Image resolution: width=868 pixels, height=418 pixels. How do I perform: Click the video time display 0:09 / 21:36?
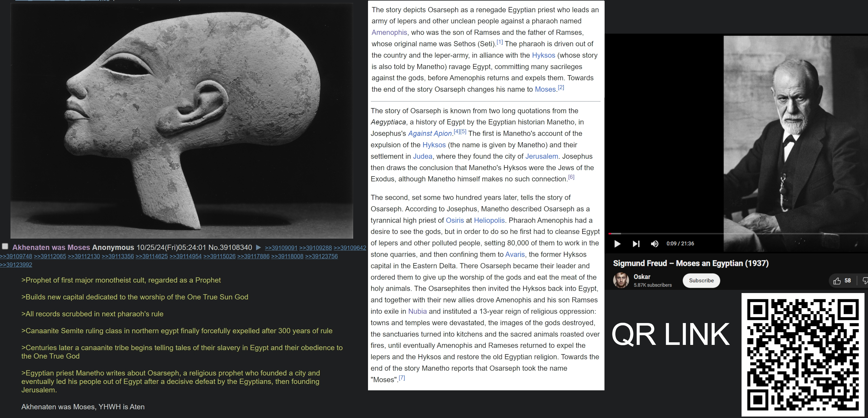pyautogui.click(x=680, y=244)
